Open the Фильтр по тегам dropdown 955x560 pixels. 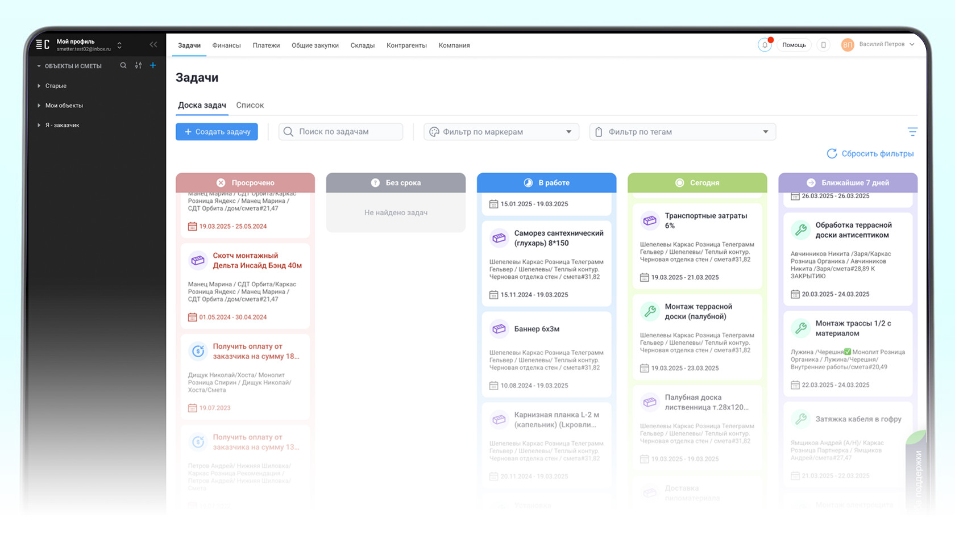point(683,132)
